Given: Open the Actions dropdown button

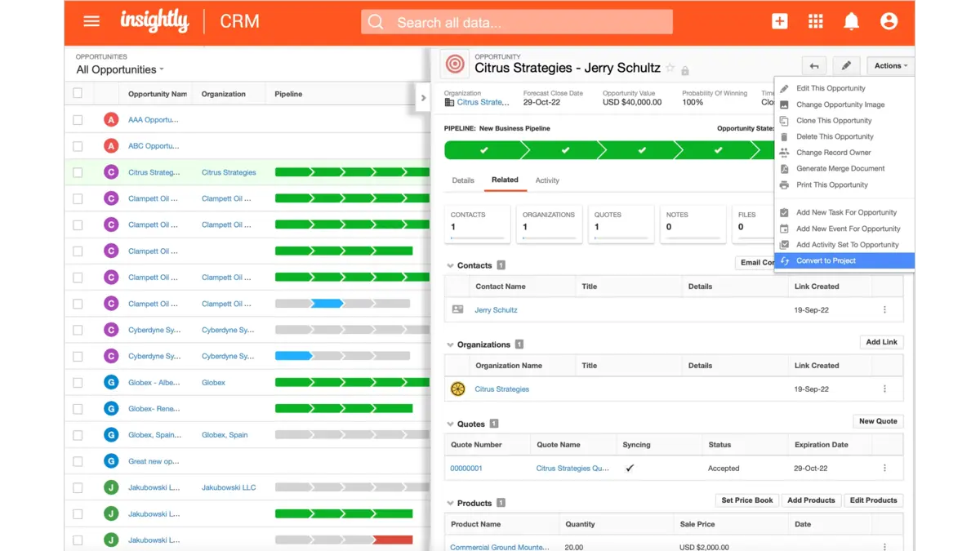Looking at the screenshot, I should pyautogui.click(x=890, y=66).
